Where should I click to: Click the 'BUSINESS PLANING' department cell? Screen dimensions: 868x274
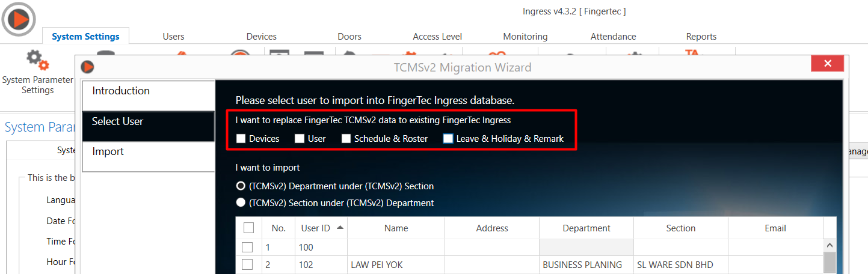[x=586, y=264]
